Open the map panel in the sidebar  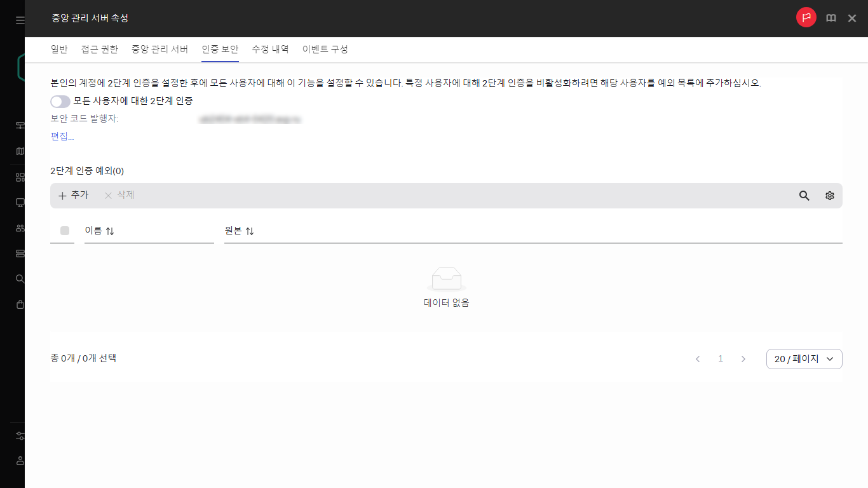click(19, 151)
